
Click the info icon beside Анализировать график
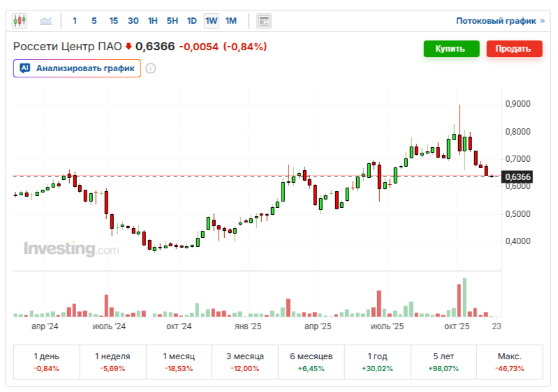151,68
